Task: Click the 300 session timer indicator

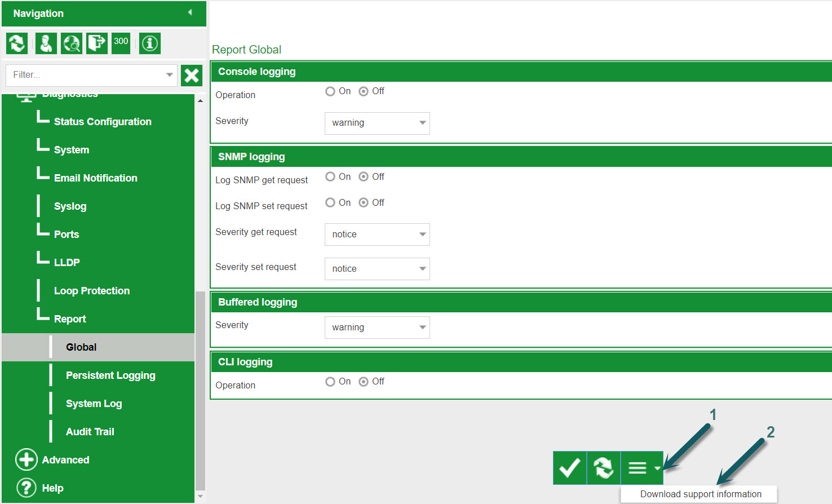Action: pyautogui.click(x=121, y=43)
